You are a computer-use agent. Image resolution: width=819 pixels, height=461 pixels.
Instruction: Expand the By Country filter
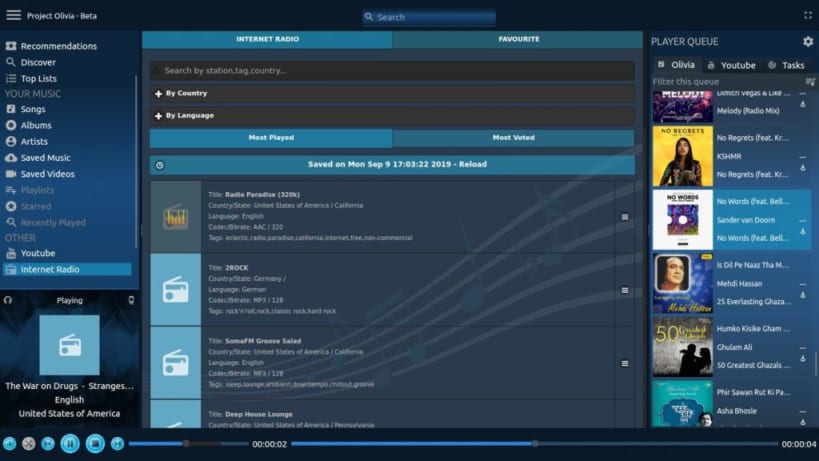[392, 93]
